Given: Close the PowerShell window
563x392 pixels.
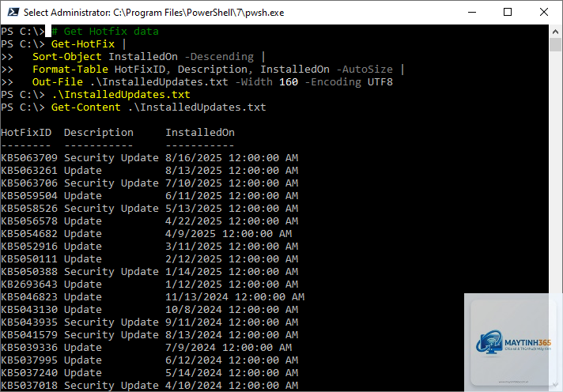Looking at the screenshot, I should 543,12.
